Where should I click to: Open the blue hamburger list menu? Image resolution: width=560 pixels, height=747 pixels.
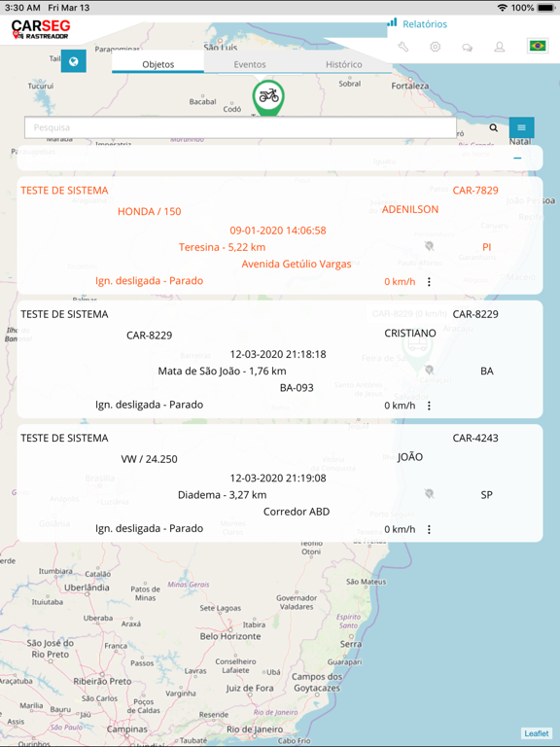click(x=521, y=127)
